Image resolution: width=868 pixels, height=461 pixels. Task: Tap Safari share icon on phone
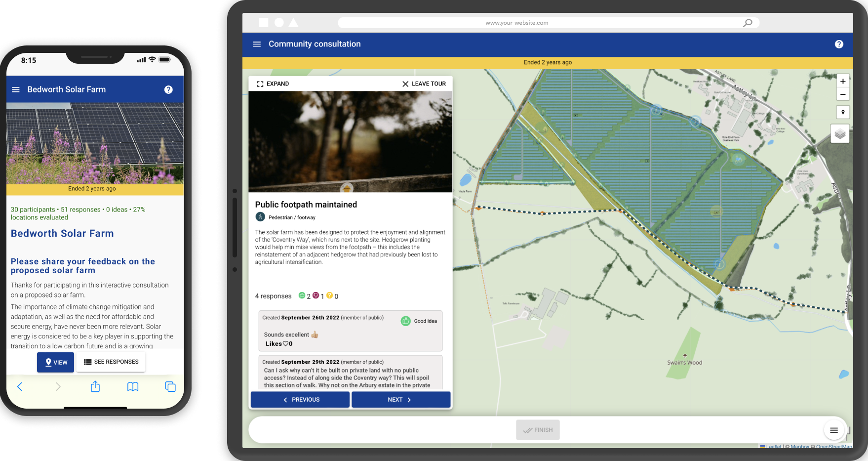pyautogui.click(x=95, y=386)
